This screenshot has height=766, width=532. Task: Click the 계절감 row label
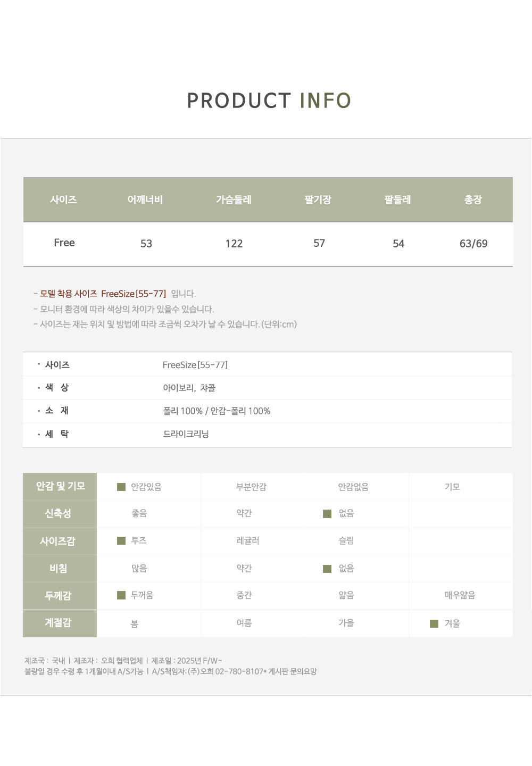pos(58,623)
